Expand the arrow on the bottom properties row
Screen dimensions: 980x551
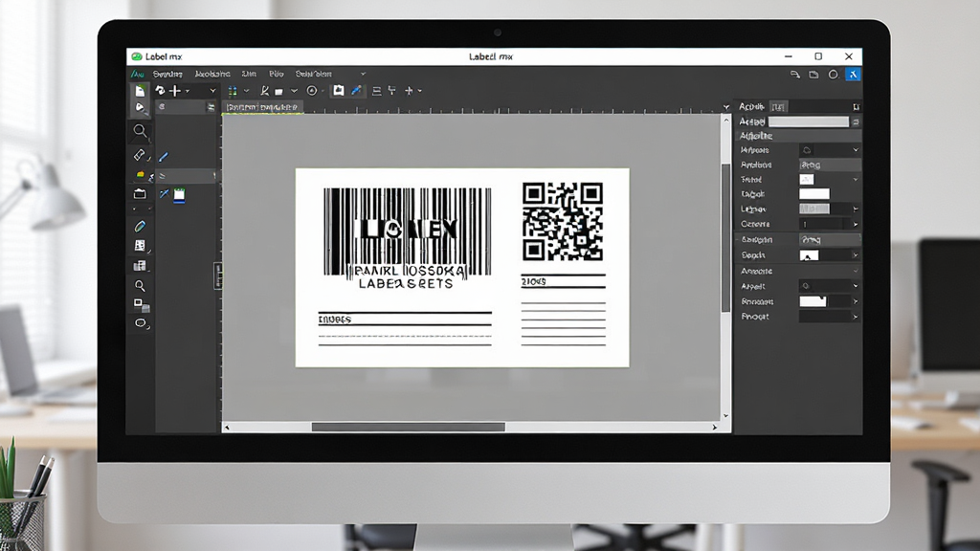tap(856, 317)
